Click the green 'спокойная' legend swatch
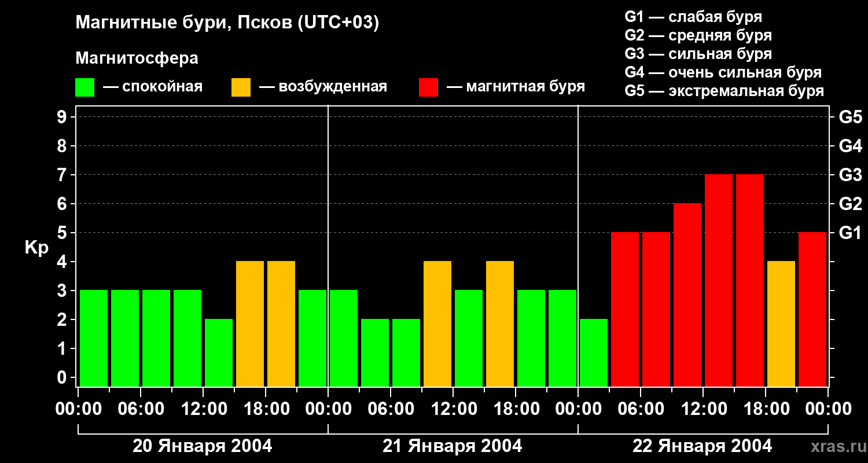Image resolution: width=868 pixels, height=463 pixels. point(84,87)
